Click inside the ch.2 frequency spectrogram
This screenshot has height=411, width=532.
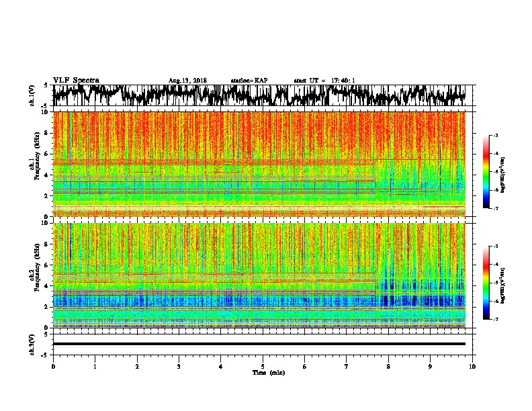click(x=259, y=275)
